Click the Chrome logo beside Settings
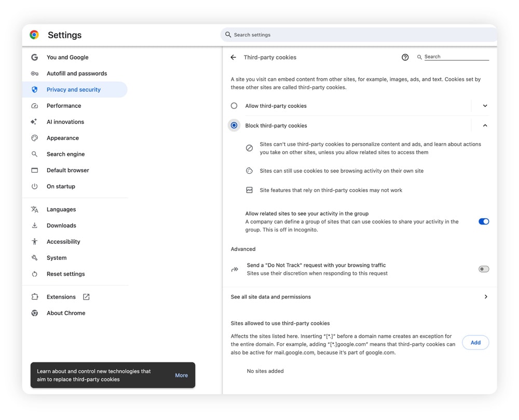Image resolution: width=519 pixels, height=420 pixels. [x=34, y=35]
